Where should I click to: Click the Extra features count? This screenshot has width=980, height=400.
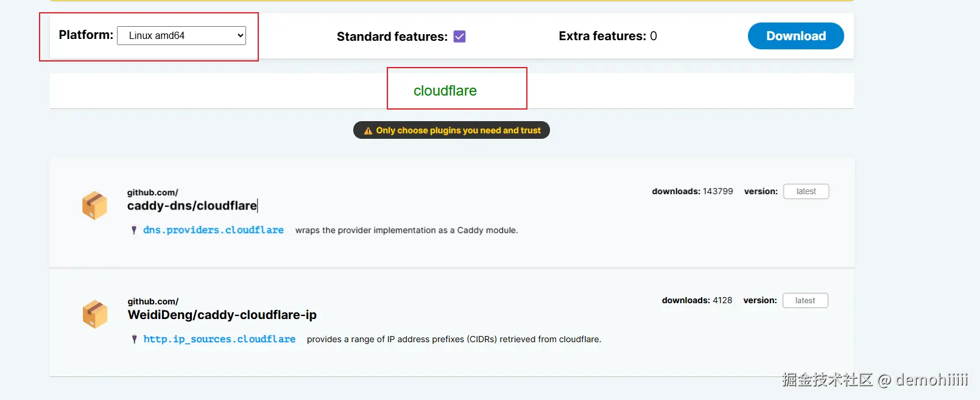pos(654,36)
